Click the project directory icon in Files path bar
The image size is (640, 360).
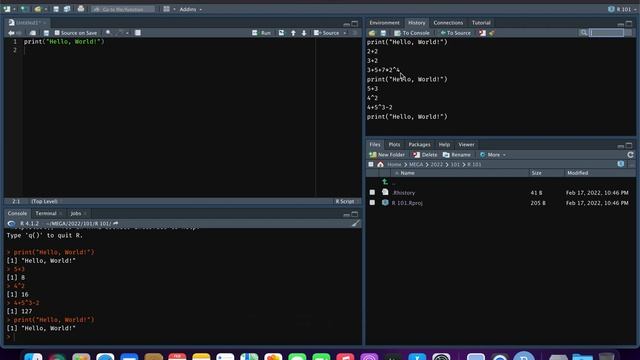[x=621, y=164]
